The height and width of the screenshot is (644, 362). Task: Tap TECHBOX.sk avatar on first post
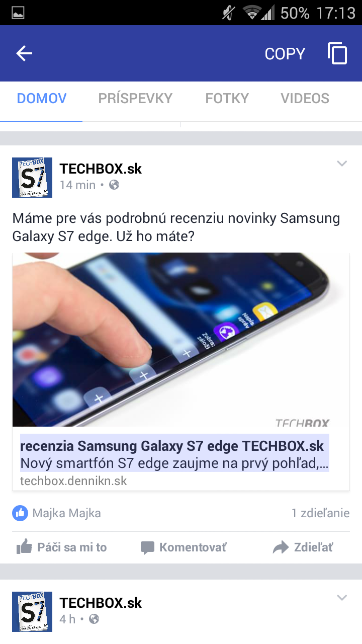pos(32,177)
